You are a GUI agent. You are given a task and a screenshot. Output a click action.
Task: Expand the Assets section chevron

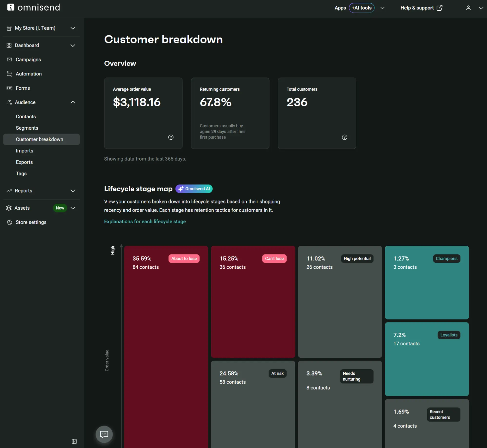73,208
